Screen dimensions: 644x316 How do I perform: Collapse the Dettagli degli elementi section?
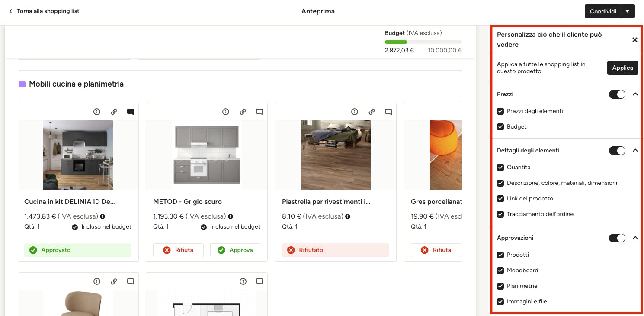[x=635, y=150]
